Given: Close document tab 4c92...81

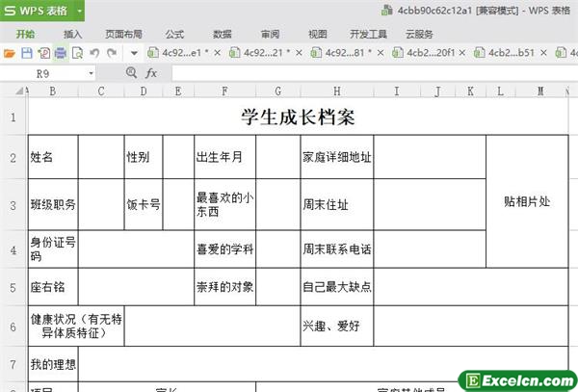Looking at the screenshot, I should click(x=381, y=53).
